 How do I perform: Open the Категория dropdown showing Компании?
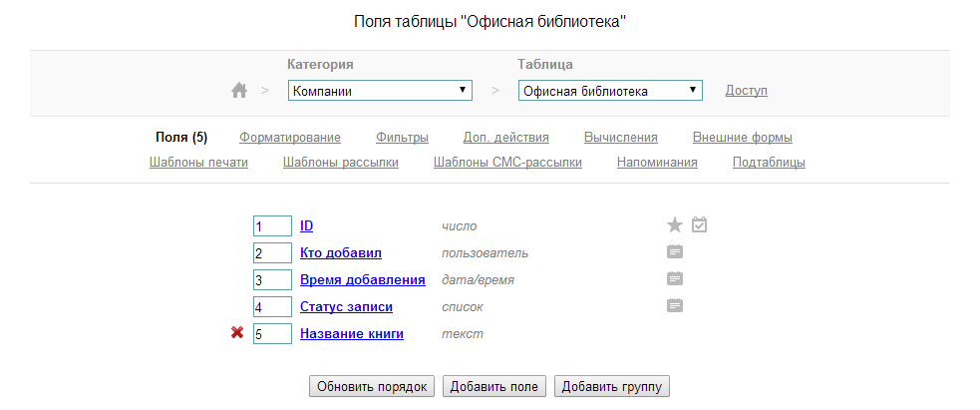tap(380, 91)
